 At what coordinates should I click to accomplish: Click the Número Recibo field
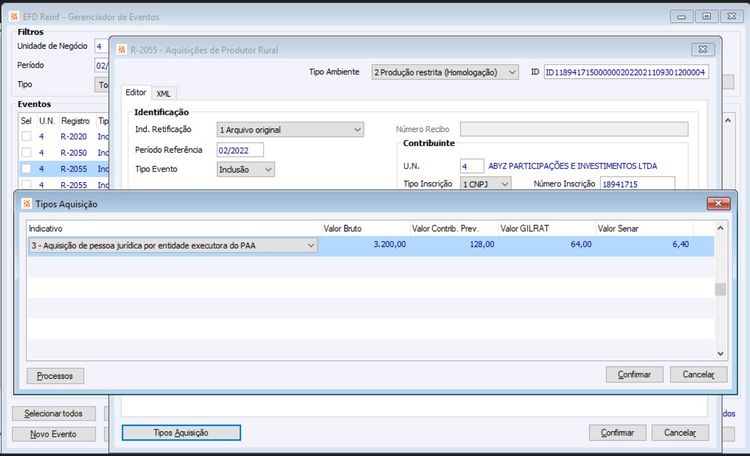coord(574,129)
